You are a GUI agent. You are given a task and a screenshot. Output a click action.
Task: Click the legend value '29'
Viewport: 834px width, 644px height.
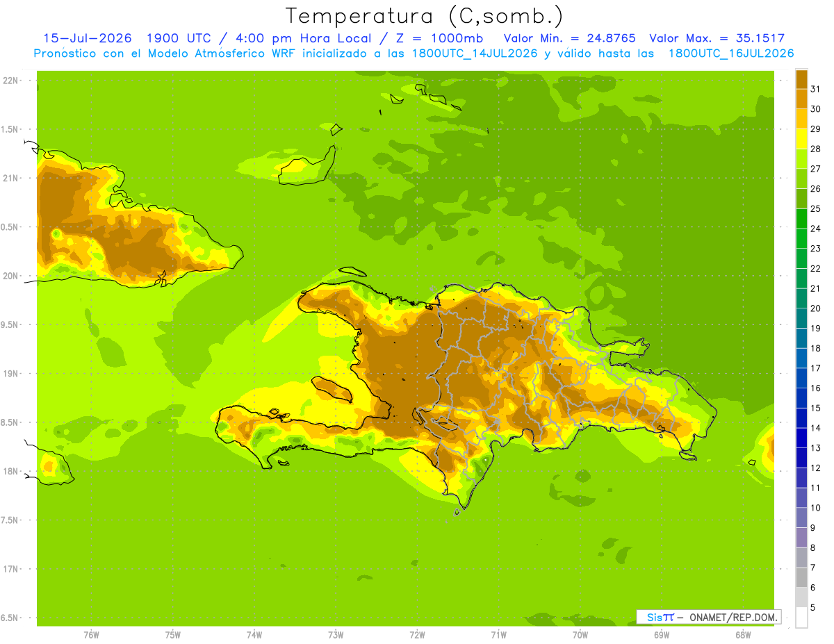coord(815,129)
